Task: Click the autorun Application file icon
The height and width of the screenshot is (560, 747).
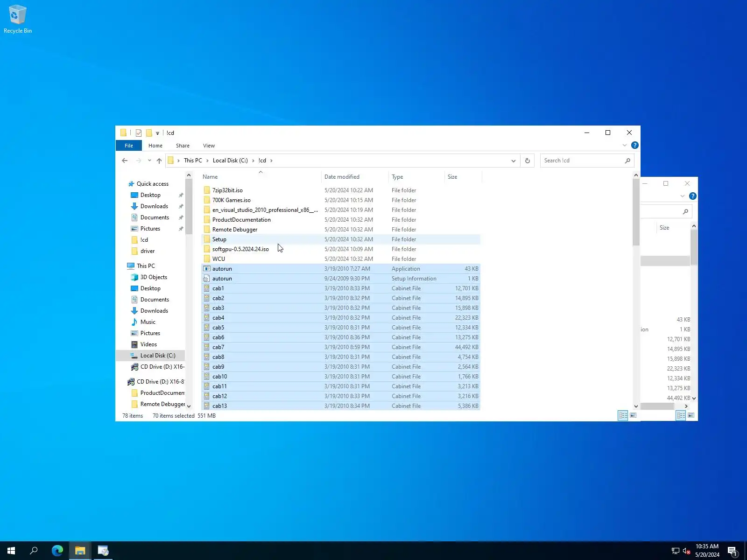Action: click(207, 269)
